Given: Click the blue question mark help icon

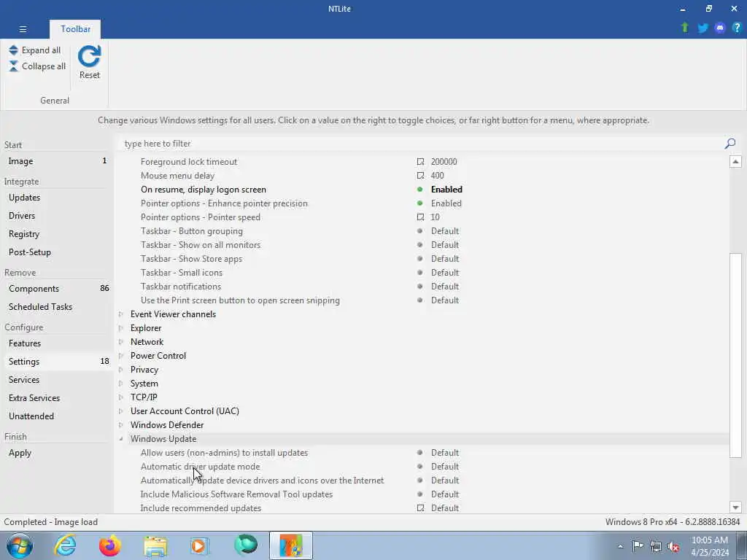Looking at the screenshot, I should 737,28.
